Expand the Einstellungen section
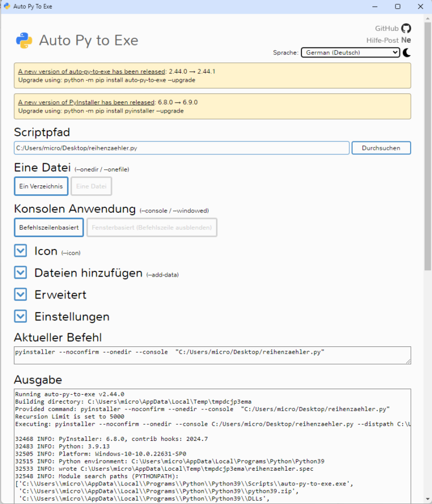 coord(21,316)
